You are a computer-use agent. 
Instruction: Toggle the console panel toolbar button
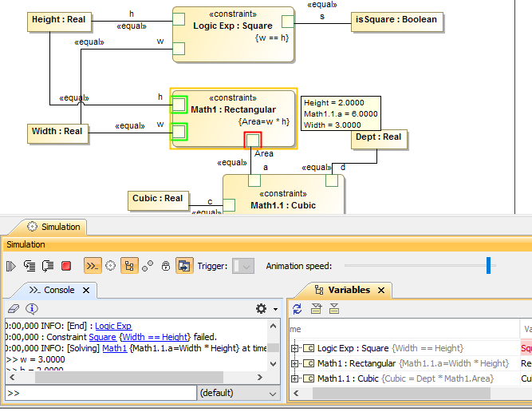coord(93,266)
